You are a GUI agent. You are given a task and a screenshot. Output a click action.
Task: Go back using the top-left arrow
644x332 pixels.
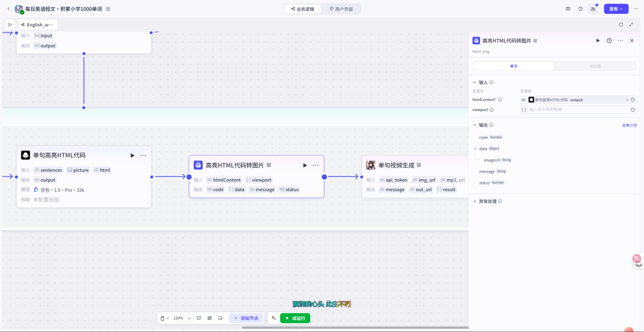pos(8,8)
